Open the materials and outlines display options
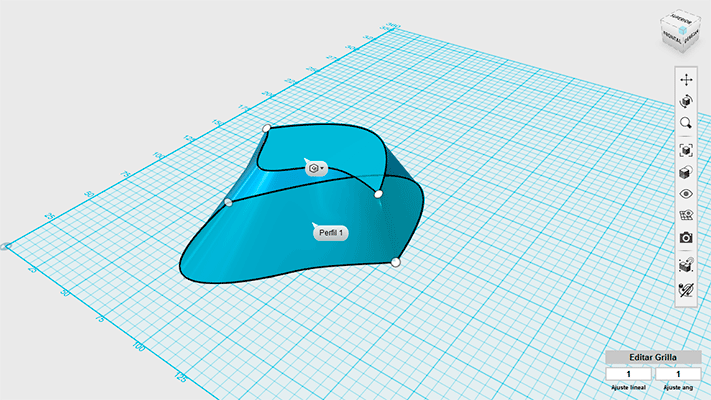Image resolution: width=711 pixels, height=400 pixels. tap(686, 172)
